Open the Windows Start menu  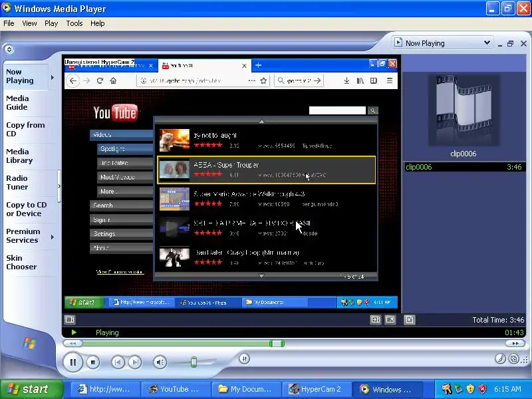tap(31, 389)
